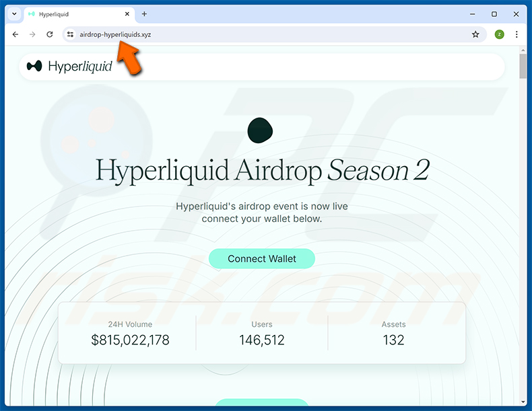Click the browser forward arrow
The width and height of the screenshot is (532, 411).
[32, 34]
